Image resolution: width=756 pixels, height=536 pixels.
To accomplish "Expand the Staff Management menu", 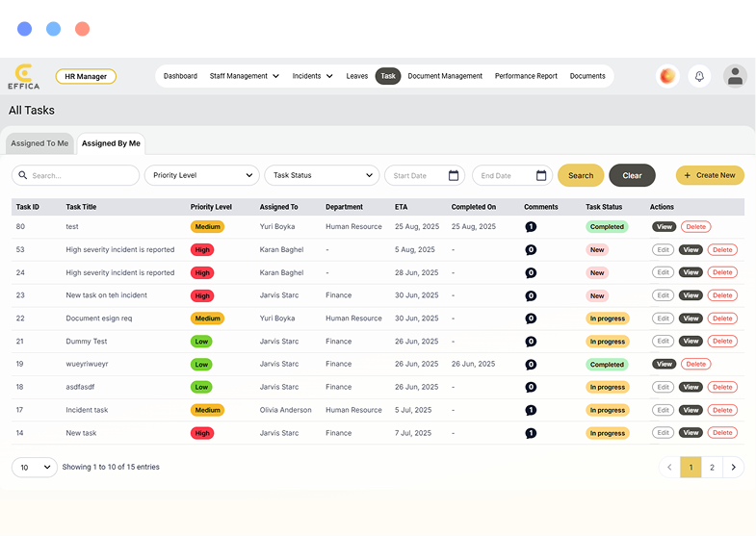I will coord(245,76).
